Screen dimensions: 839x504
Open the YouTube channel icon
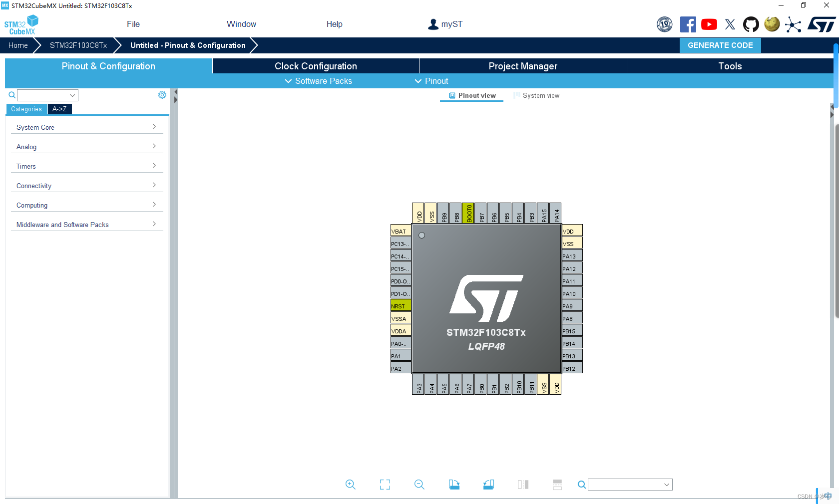click(709, 24)
